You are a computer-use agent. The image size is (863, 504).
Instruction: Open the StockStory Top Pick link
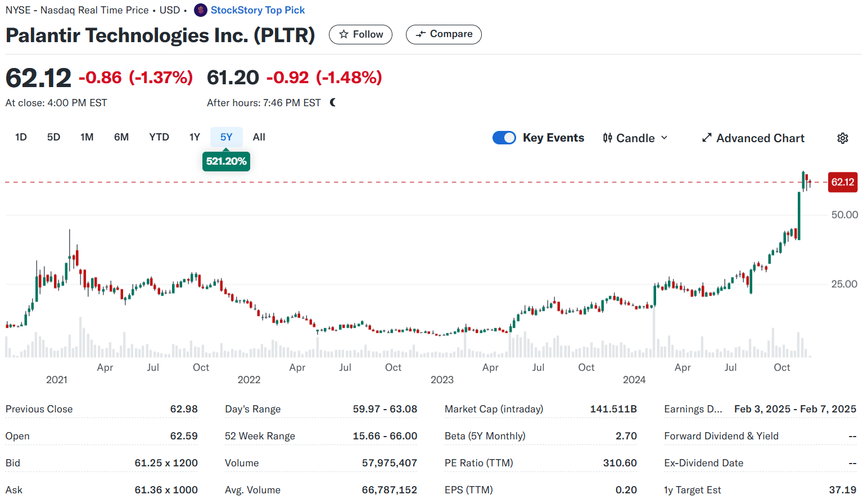(x=257, y=10)
